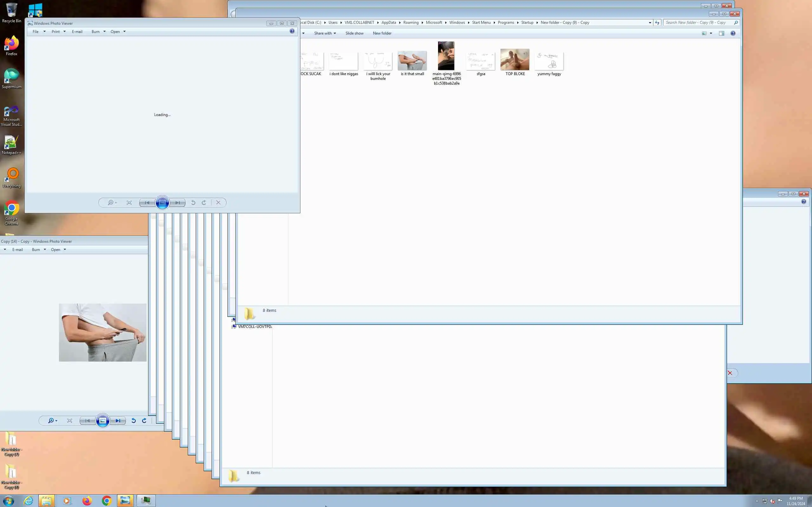Launch Windows Media Player from the taskbar

(66, 501)
